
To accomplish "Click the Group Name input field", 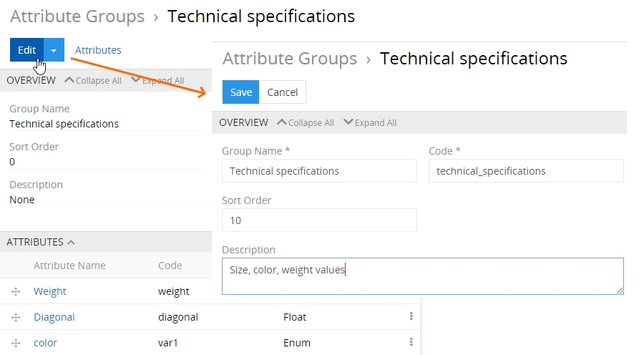I will click(x=319, y=171).
